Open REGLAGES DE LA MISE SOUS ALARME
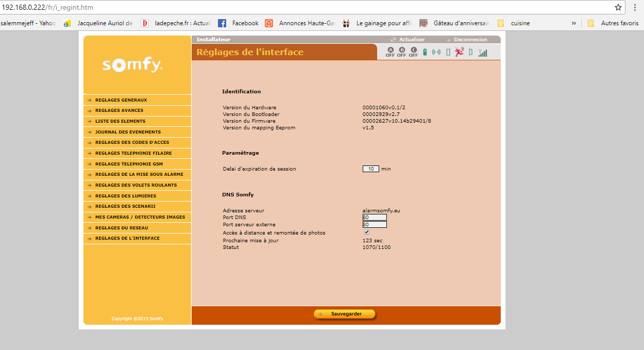 pyautogui.click(x=137, y=174)
